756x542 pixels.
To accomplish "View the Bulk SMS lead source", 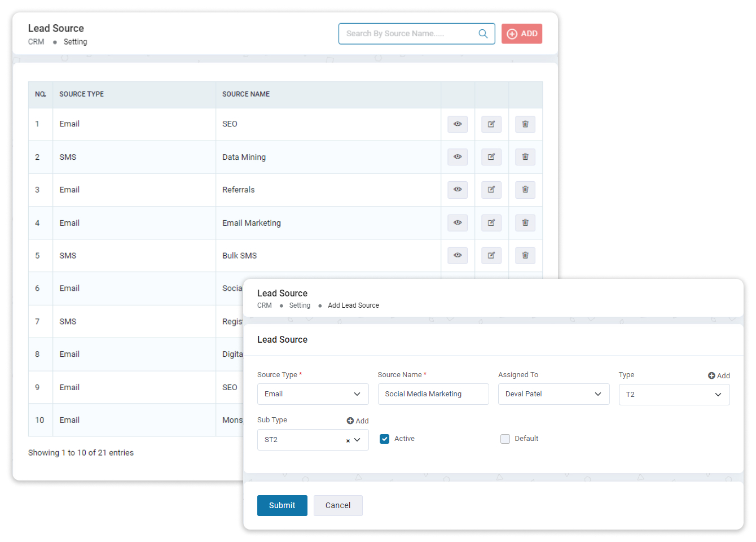I will point(458,256).
